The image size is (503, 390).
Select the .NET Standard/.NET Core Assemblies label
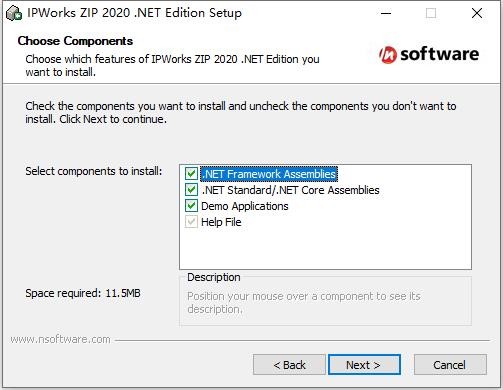[290, 190]
